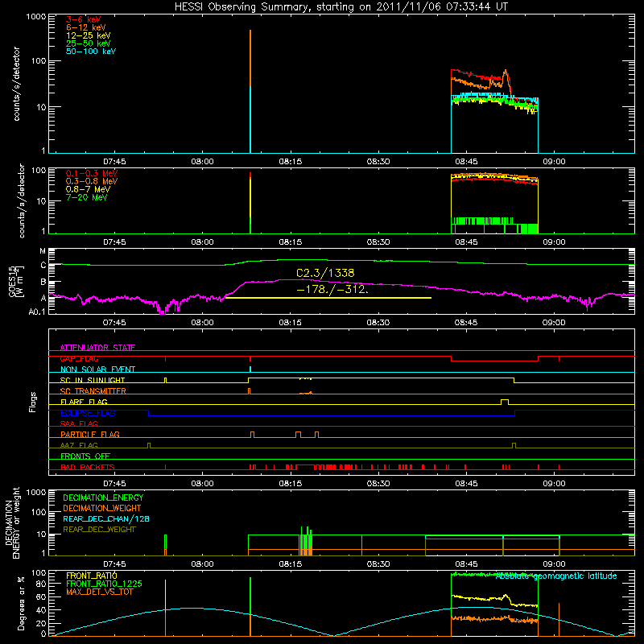Select the NON_SOLAR_EVENT flag label
This screenshot has height=644, width=644.
pyautogui.click(x=97, y=369)
